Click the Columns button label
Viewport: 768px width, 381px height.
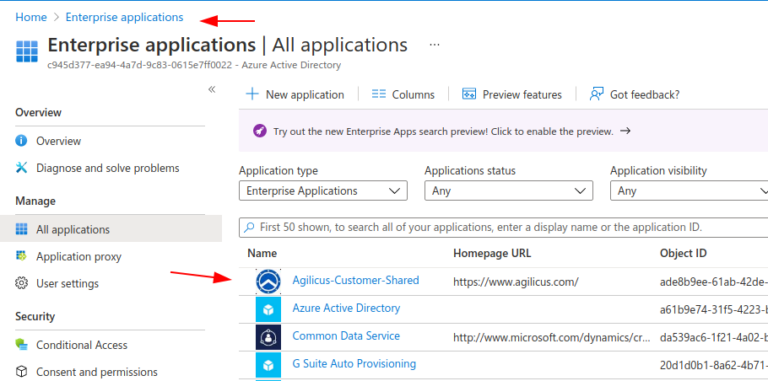pos(413,95)
